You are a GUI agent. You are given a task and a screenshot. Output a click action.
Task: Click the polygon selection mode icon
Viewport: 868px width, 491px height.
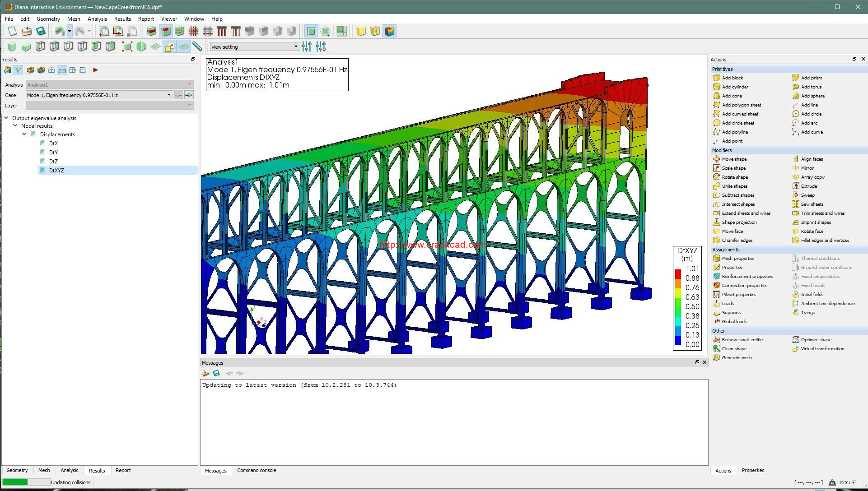coord(325,31)
